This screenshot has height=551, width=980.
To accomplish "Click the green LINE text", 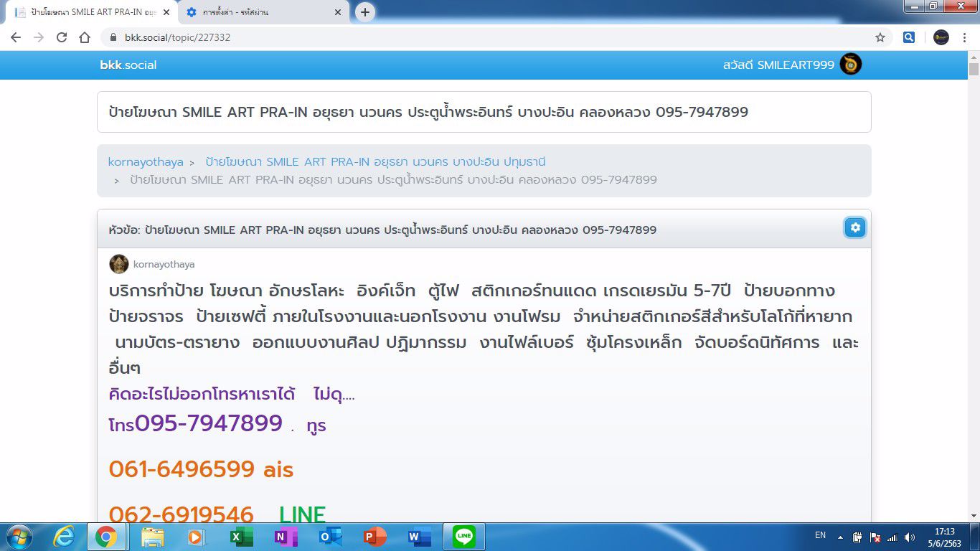I will [x=303, y=514].
